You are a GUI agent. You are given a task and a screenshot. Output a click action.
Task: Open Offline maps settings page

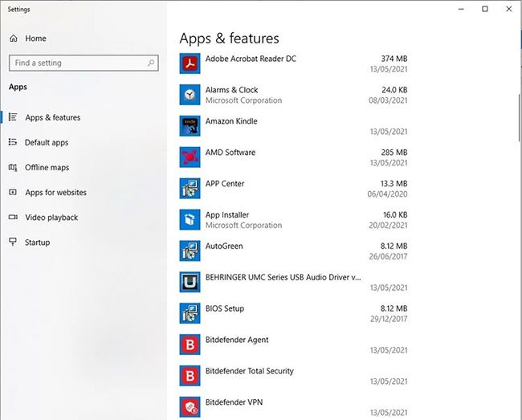(x=47, y=168)
